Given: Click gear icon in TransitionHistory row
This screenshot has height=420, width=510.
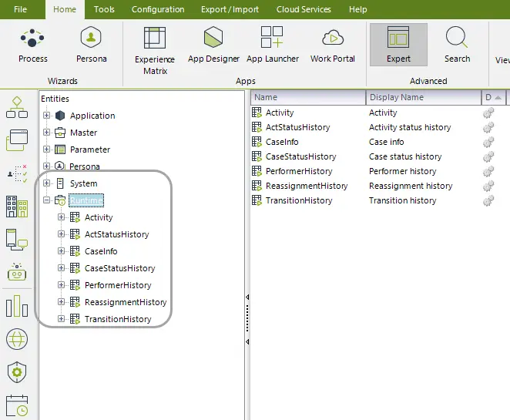Looking at the screenshot, I should pos(488,200).
